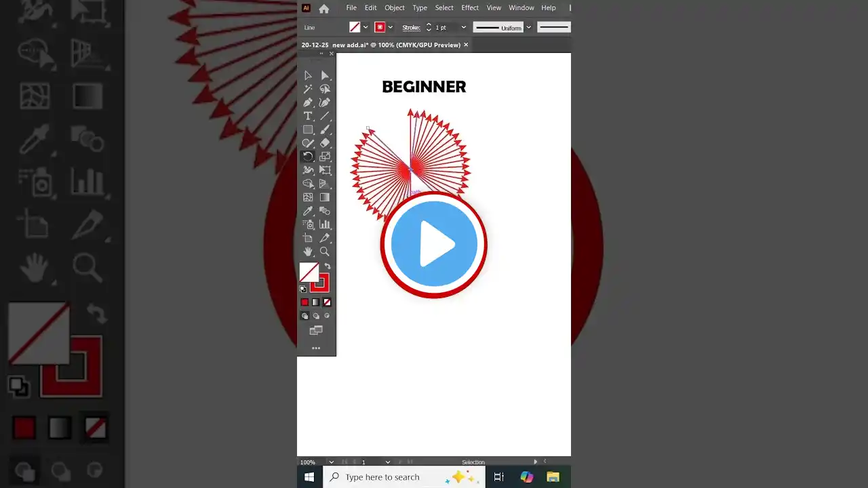Viewport: 868px width, 488px height.
Task: Open the View menu
Action: 494,8
